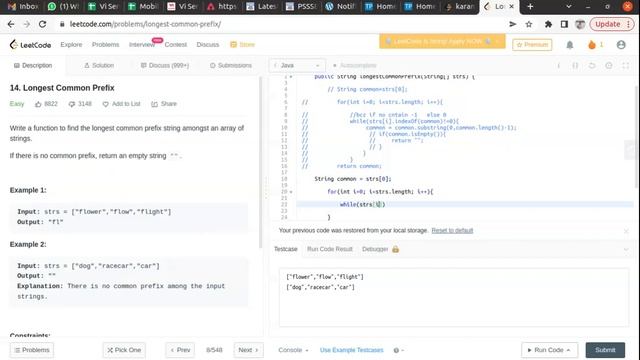The height and width of the screenshot is (360, 640).
Task: Open the LeetCode home logo
Action: [x=31, y=44]
